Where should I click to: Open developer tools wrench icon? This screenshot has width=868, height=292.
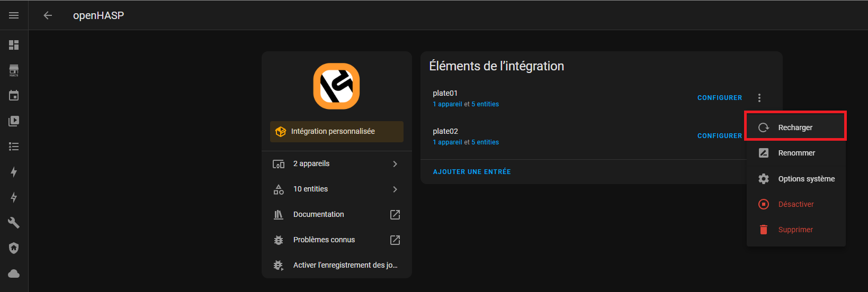[14, 223]
